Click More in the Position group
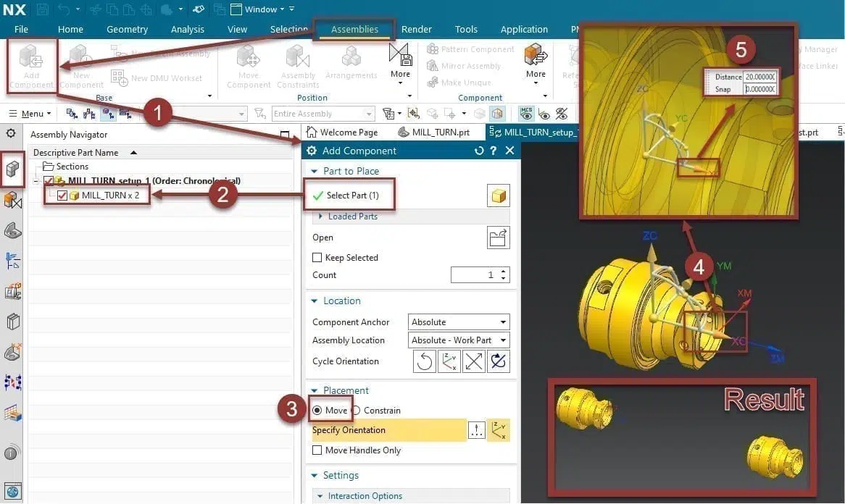 (400, 64)
